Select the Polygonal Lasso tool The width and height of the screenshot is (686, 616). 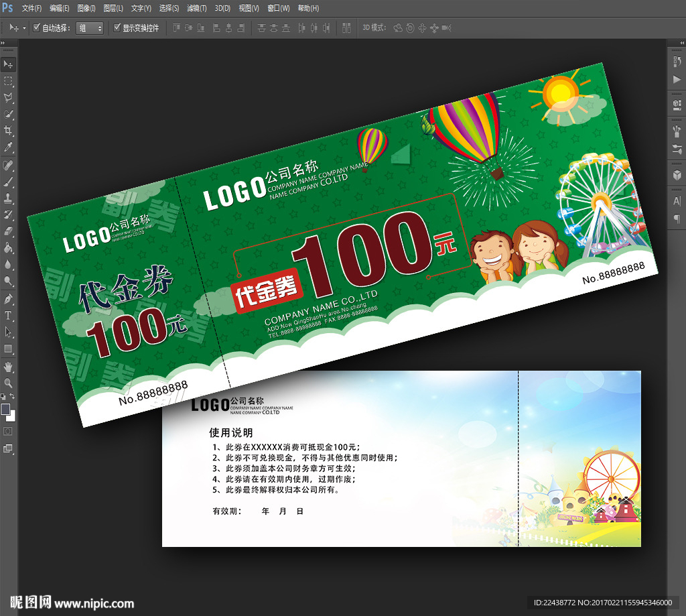point(8,98)
